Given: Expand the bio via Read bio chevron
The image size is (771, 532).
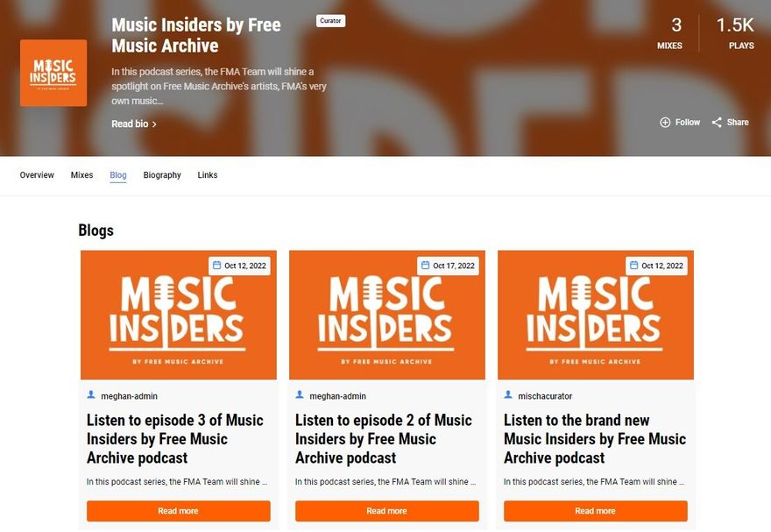Looking at the screenshot, I should 154,124.
